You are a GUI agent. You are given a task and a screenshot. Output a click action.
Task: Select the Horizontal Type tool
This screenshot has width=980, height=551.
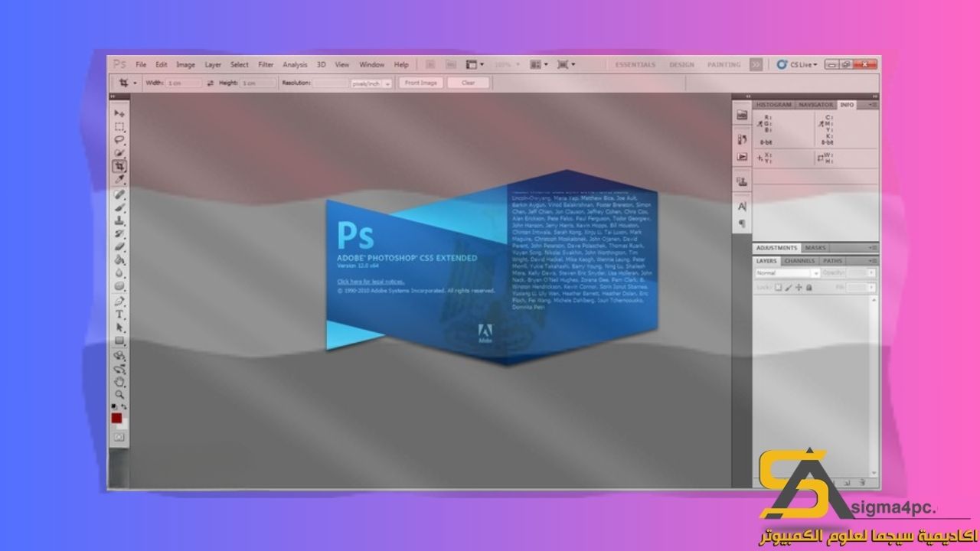pos(120,315)
